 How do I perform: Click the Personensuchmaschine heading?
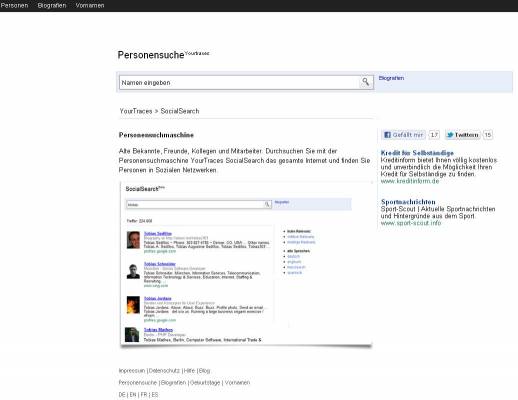pyautogui.click(x=156, y=135)
